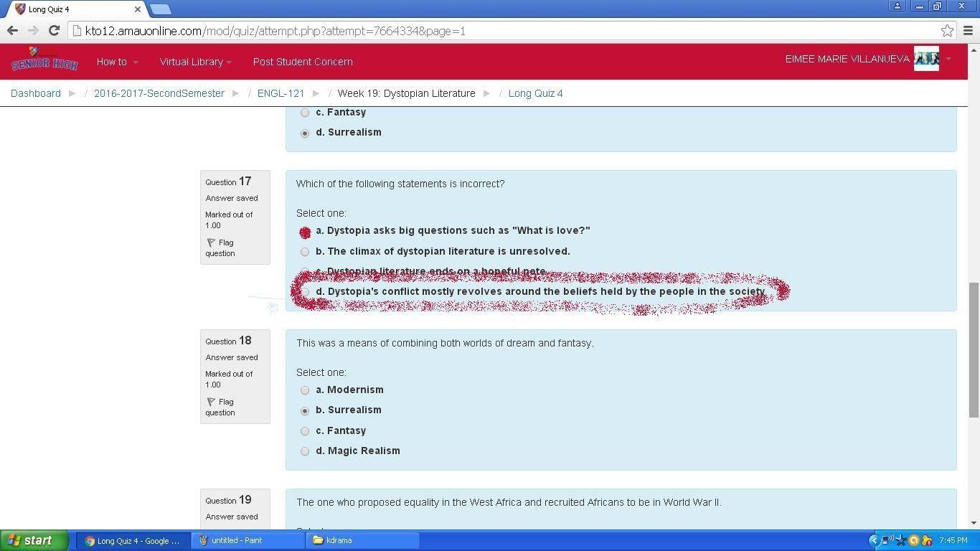980x551 pixels.
Task: Open ENGL-121 course breadcrumb
Action: (x=281, y=93)
